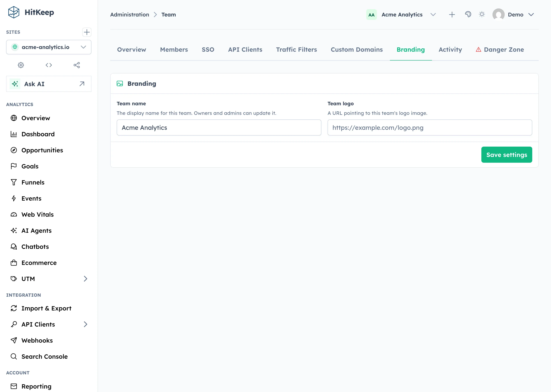Open the Funnels page

tap(49, 182)
